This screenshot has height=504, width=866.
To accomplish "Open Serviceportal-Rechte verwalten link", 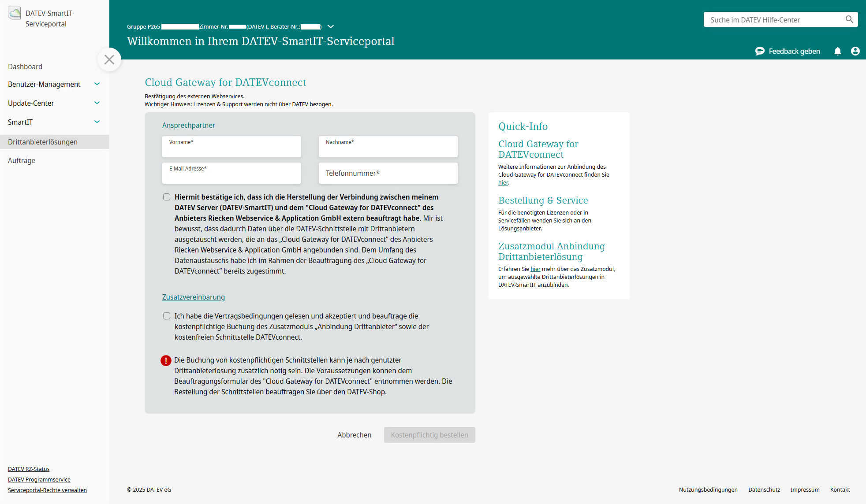I will (47, 490).
